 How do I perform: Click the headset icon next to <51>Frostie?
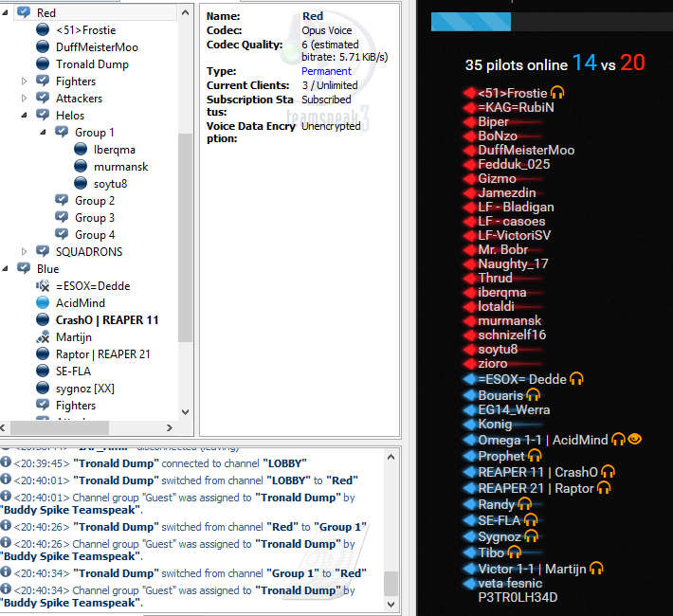click(x=557, y=92)
